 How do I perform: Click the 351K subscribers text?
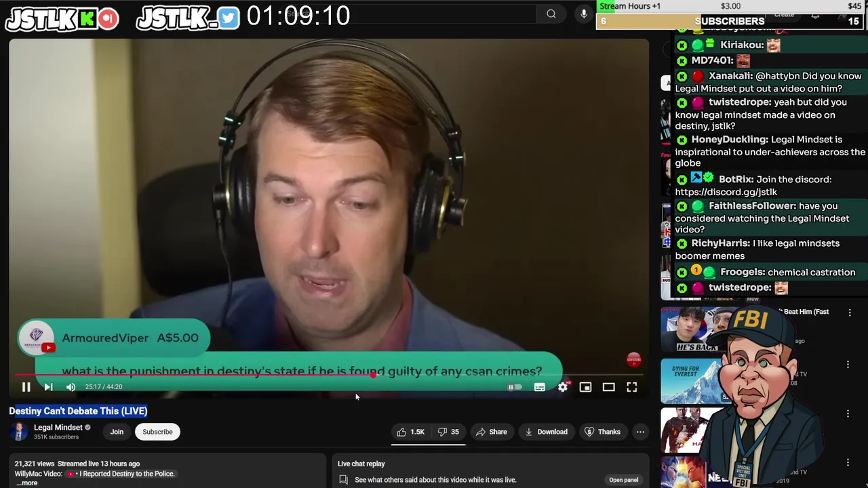coord(56,437)
